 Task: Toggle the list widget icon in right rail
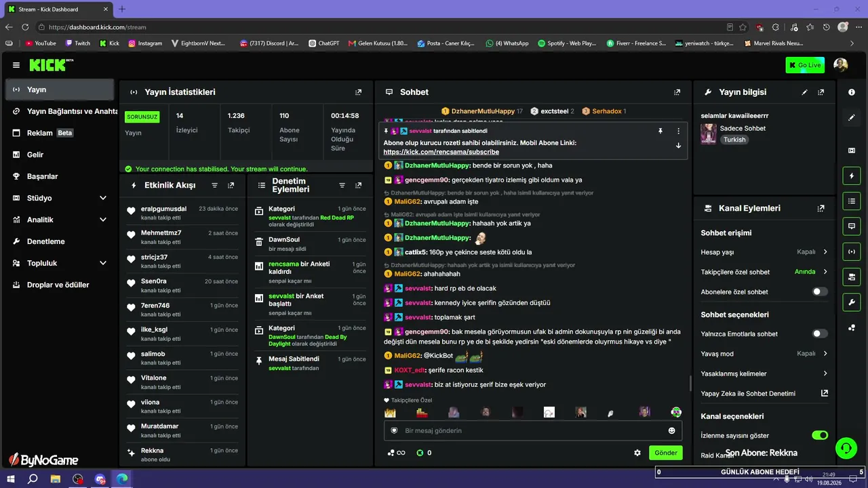[x=852, y=201]
